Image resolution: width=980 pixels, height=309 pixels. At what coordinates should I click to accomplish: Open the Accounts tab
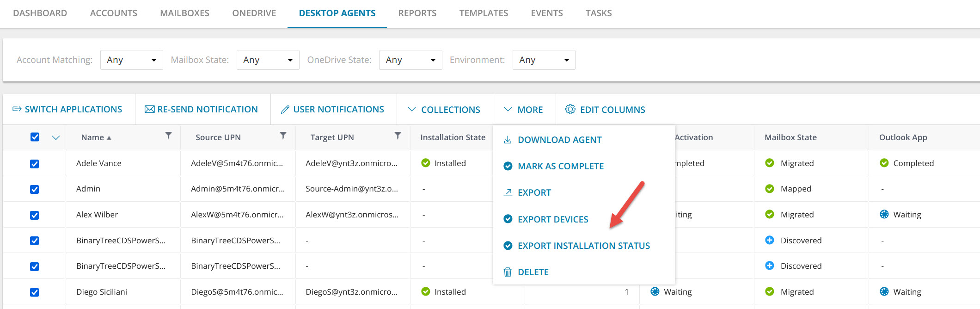coord(114,13)
